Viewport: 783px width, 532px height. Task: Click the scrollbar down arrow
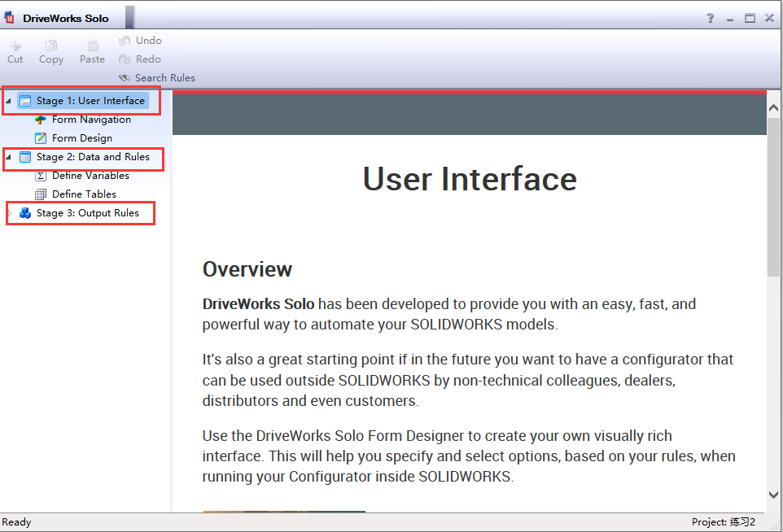coord(773,495)
